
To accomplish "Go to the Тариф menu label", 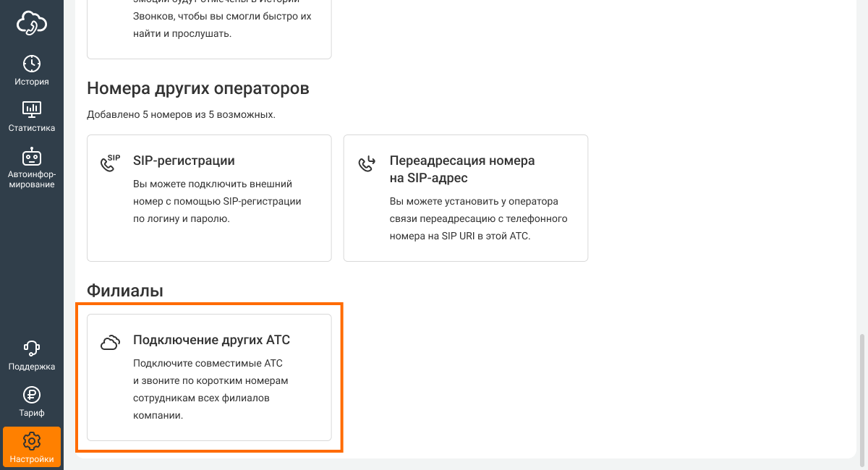I will (32, 413).
